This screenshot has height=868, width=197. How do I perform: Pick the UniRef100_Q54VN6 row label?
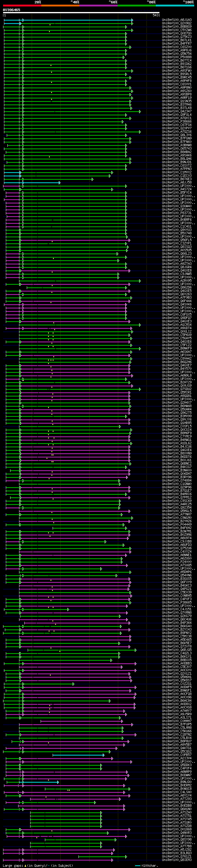pyautogui.click(x=177, y=575)
